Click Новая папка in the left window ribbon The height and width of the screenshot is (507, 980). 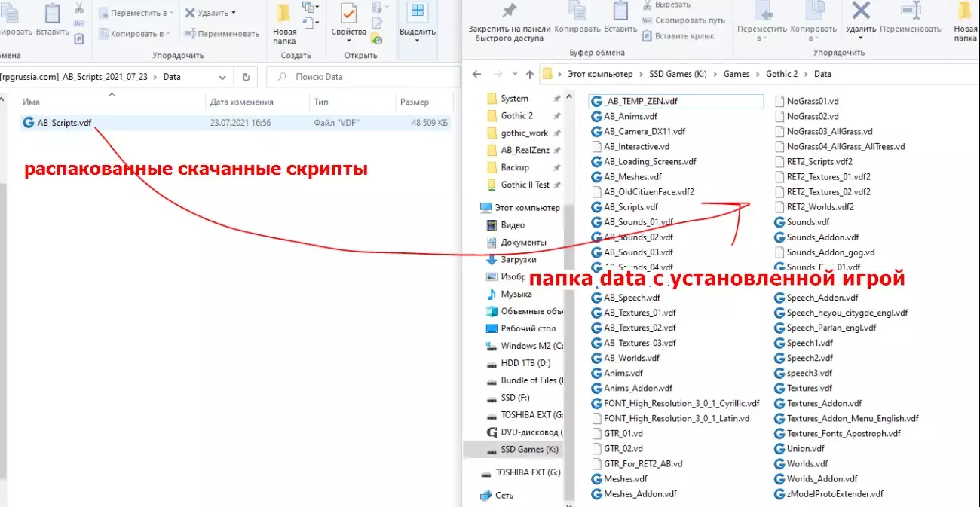[x=284, y=23]
